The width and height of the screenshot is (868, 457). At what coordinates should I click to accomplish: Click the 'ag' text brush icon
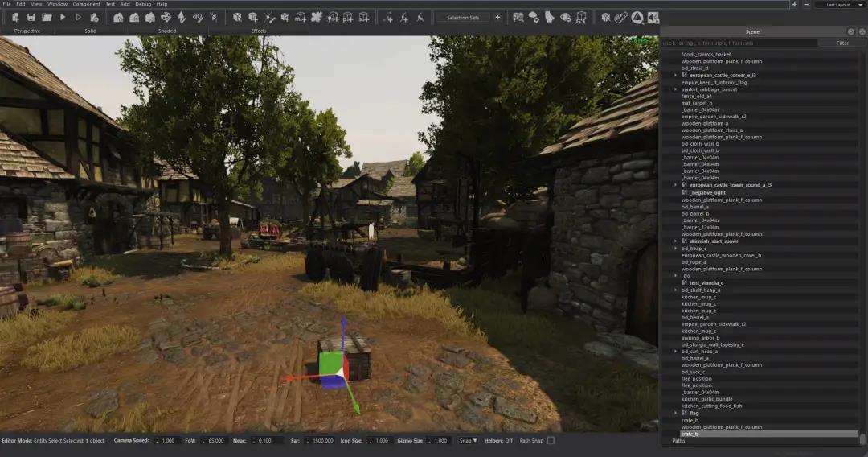tap(198, 18)
